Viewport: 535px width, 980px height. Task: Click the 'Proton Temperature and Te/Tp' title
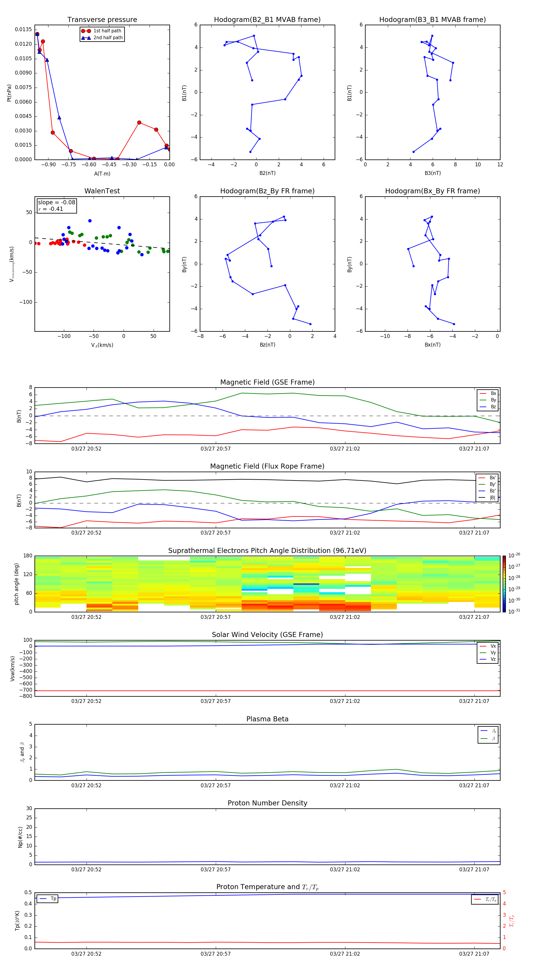[267, 887]
